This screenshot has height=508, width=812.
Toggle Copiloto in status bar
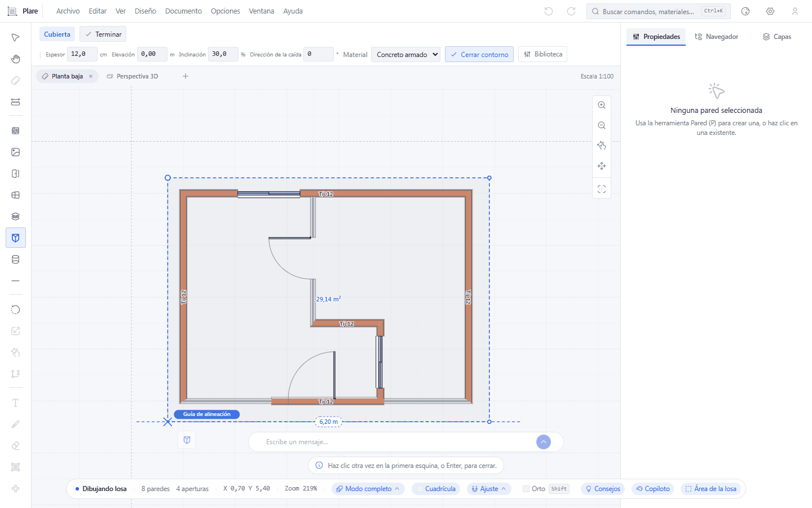tap(653, 489)
